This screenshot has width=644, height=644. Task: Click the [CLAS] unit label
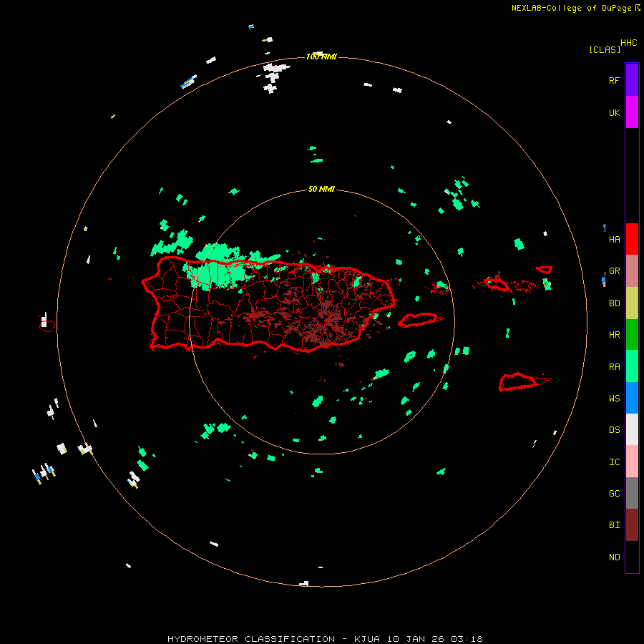605,49
